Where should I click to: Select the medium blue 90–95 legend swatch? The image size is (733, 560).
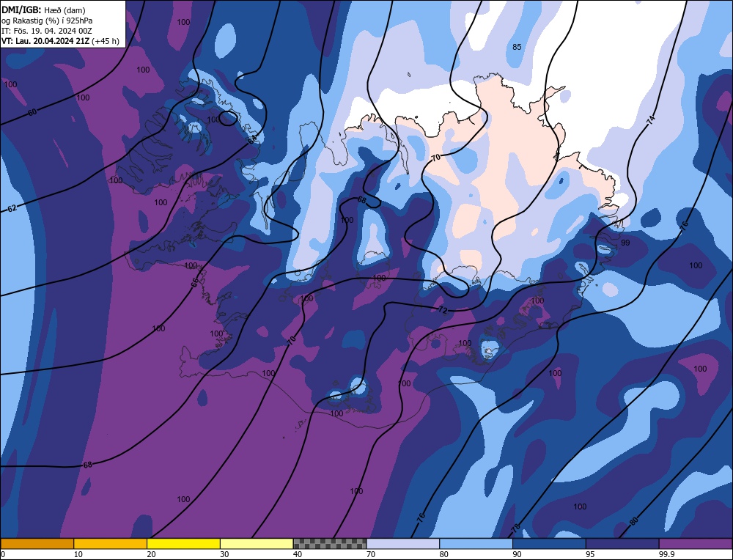(x=549, y=543)
